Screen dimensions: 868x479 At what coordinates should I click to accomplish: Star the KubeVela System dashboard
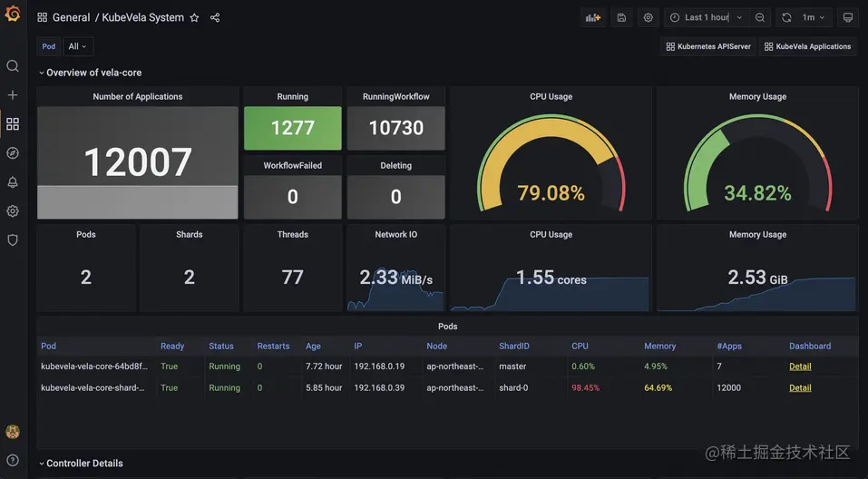(194, 18)
